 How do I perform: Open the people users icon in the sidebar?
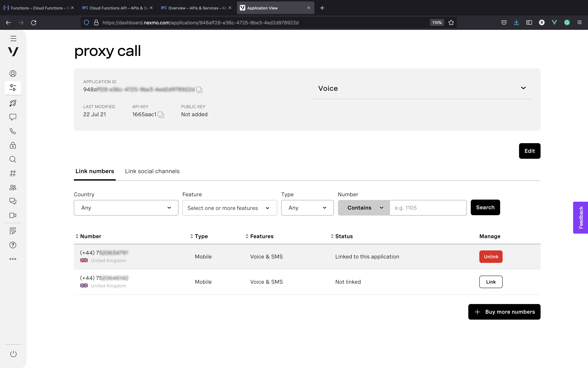[13, 187]
